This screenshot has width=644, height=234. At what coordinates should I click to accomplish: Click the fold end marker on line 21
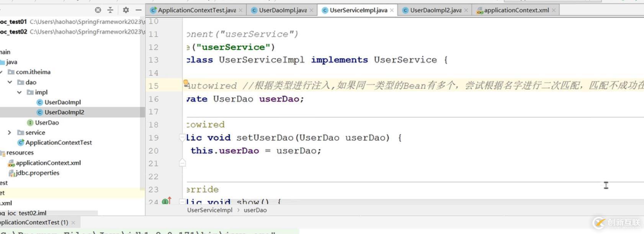(182, 163)
